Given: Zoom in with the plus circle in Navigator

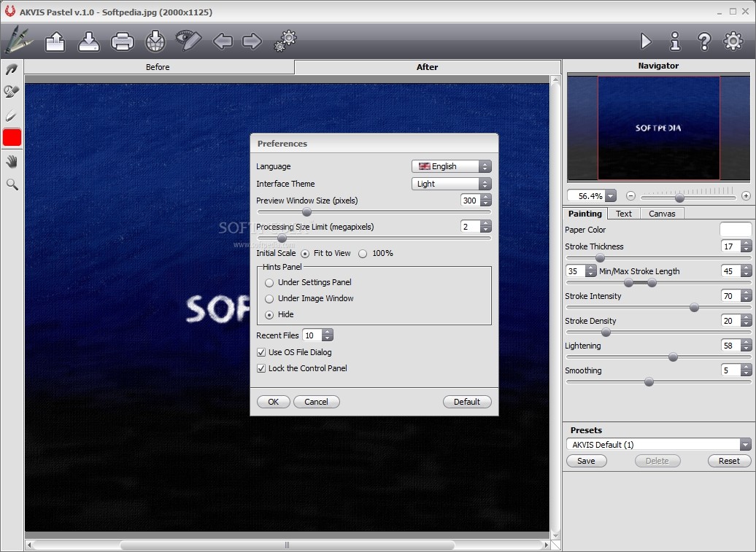Looking at the screenshot, I should coord(746,195).
